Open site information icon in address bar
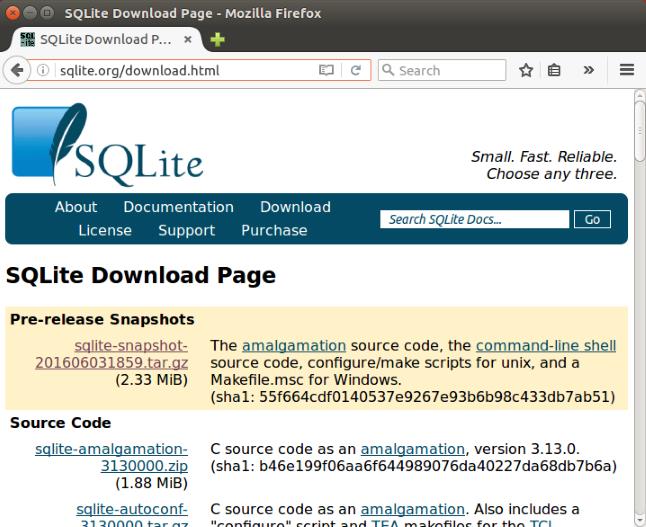Screen dimensions: 646x527 [x=43, y=70]
